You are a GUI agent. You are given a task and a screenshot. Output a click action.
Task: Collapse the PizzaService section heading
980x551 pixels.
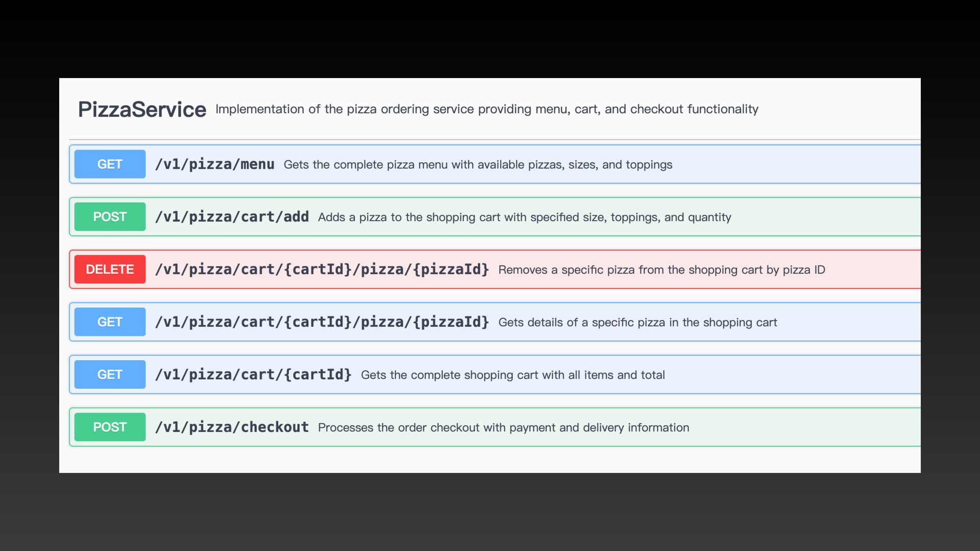click(142, 110)
